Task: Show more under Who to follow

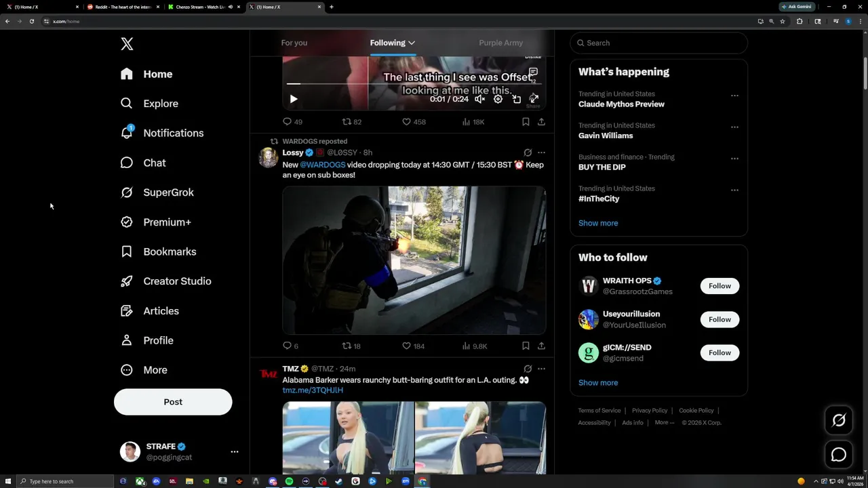Action: [x=598, y=383]
